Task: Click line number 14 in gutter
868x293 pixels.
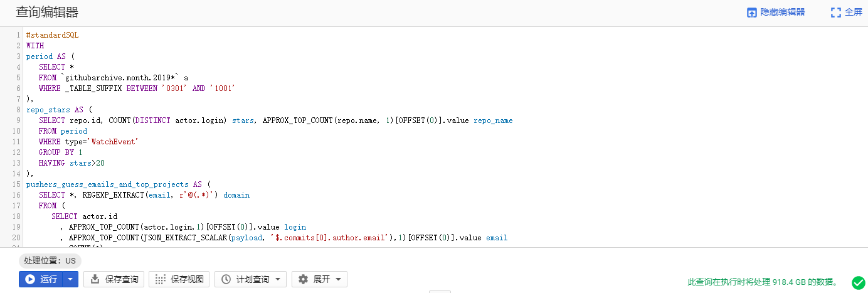Action: pyautogui.click(x=17, y=174)
